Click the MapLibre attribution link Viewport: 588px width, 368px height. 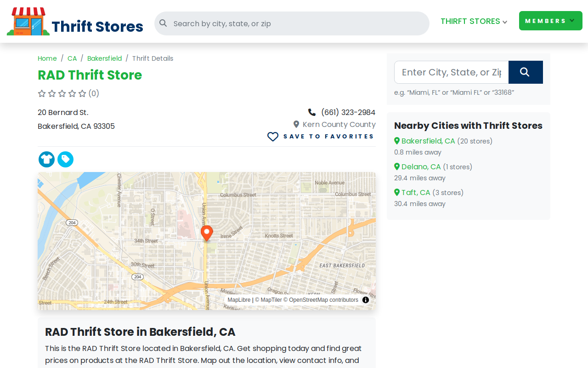[239, 300]
